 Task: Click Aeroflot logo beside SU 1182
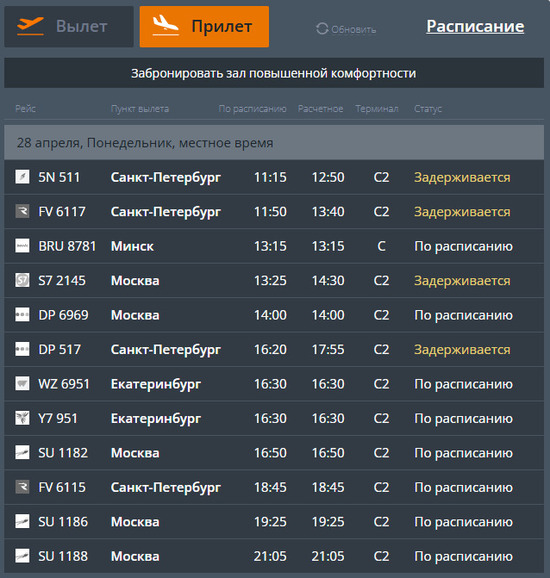pos(22,453)
